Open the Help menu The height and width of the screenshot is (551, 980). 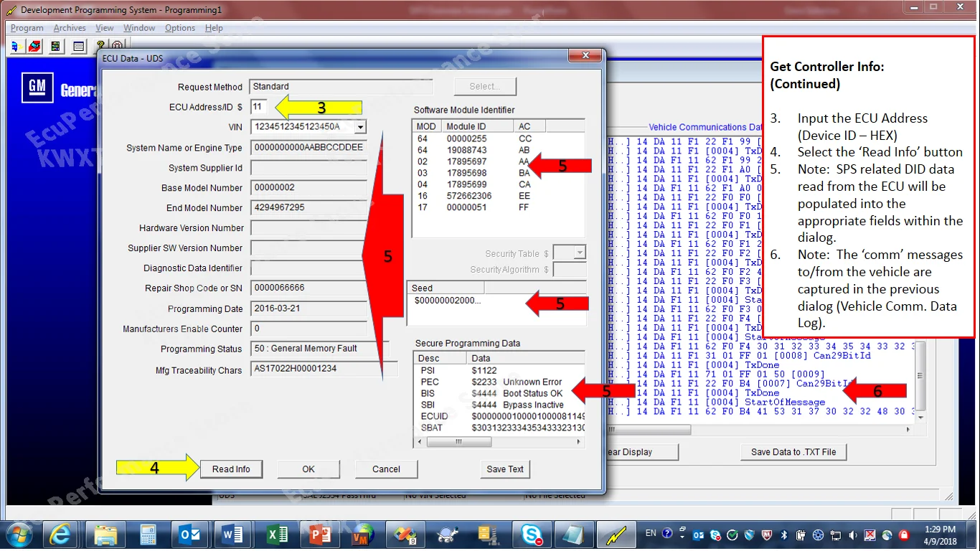(214, 28)
